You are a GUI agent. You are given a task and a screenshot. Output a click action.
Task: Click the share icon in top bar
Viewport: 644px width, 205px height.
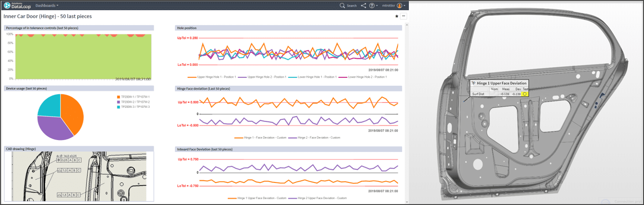(363, 6)
